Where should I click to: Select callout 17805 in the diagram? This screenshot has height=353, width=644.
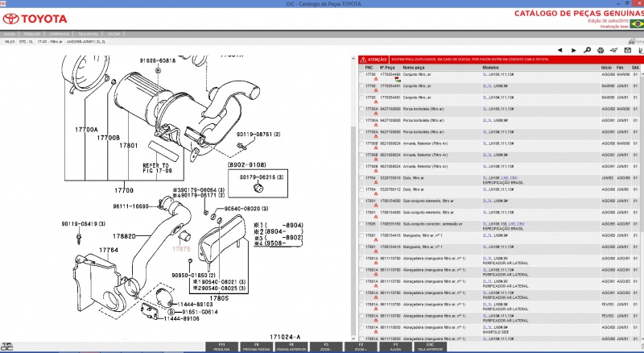[x=219, y=298]
